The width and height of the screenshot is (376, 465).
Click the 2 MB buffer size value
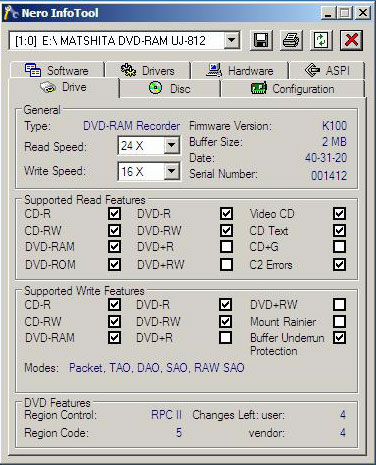[x=334, y=142]
